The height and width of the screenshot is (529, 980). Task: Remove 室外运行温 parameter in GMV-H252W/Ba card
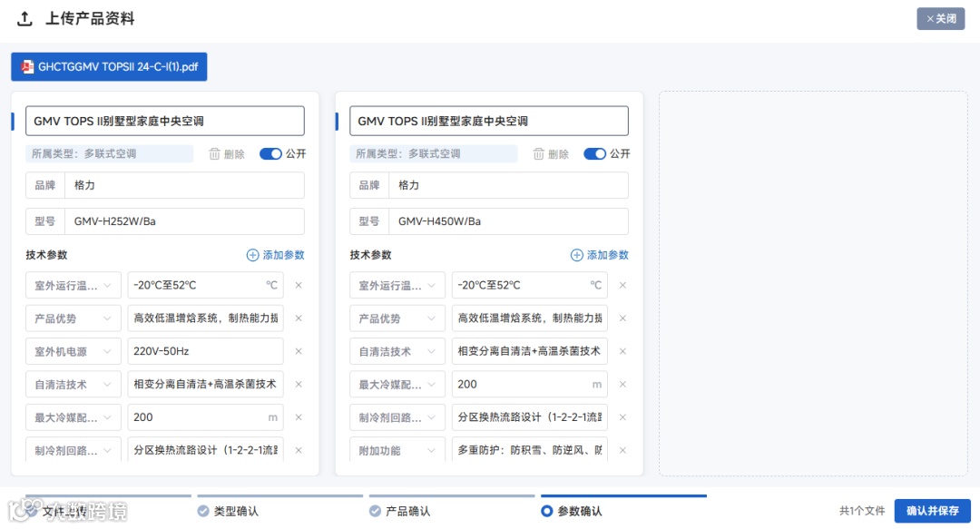pyautogui.click(x=299, y=285)
